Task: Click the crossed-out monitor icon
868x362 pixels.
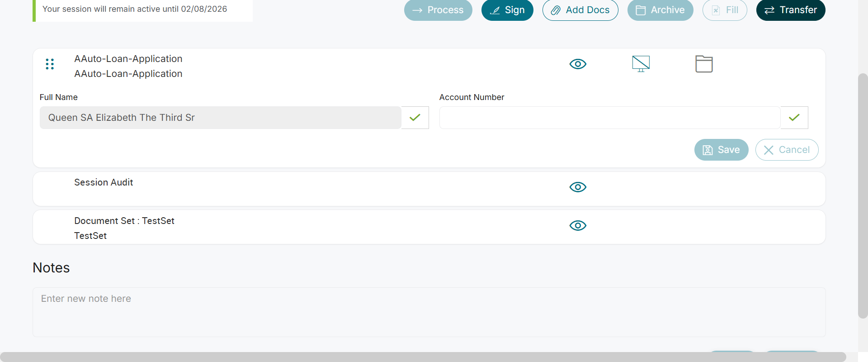Action: pos(641,64)
